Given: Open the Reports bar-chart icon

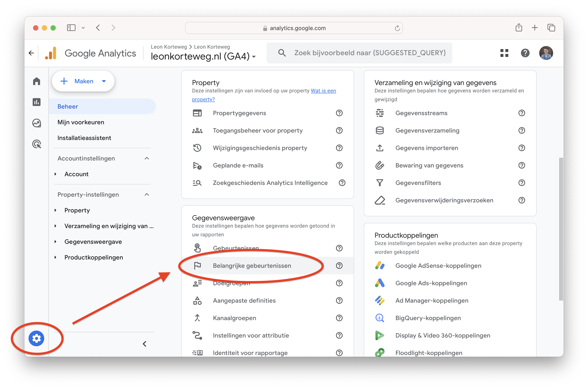Looking at the screenshot, I should pyautogui.click(x=36, y=102).
